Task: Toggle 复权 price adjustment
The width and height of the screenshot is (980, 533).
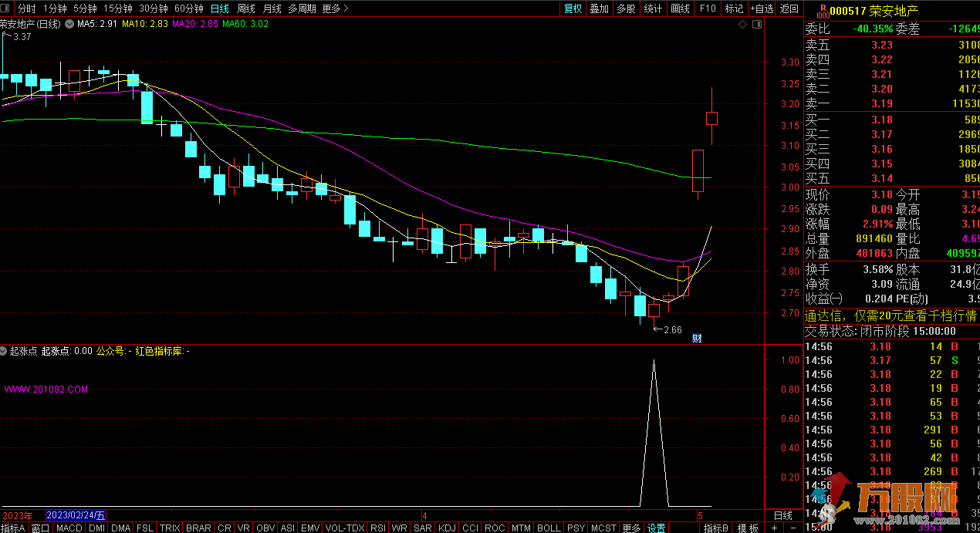Action: coord(573,8)
